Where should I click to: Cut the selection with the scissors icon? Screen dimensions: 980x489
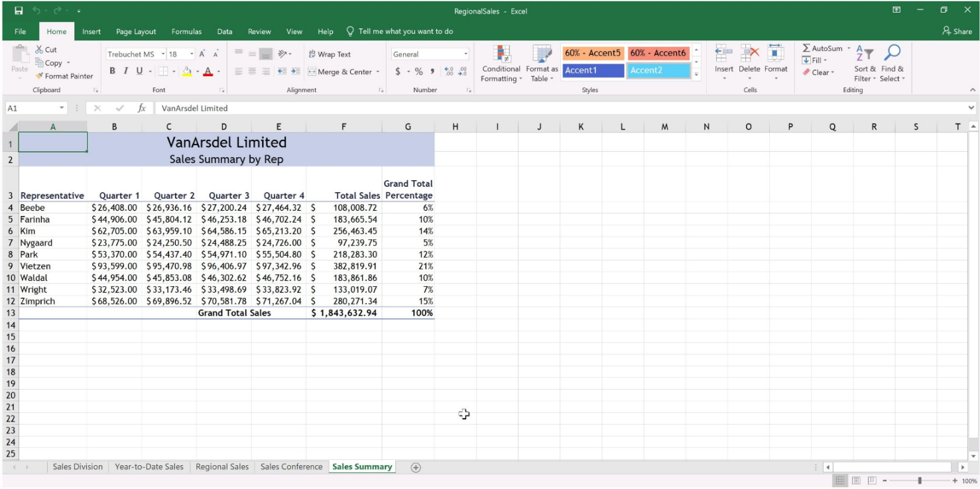click(46, 50)
